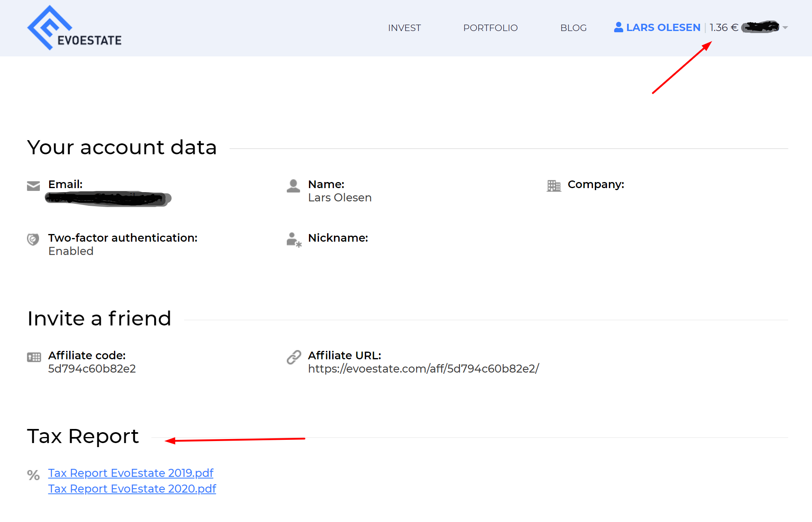The height and width of the screenshot is (522, 812).
Task: Expand the account dropdown arrow
Action: point(785,28)
